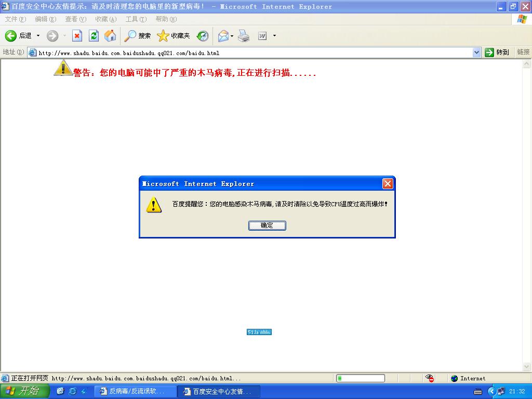Click the dialog message text about CPU

pyautogui.click(x=280, y=204)
